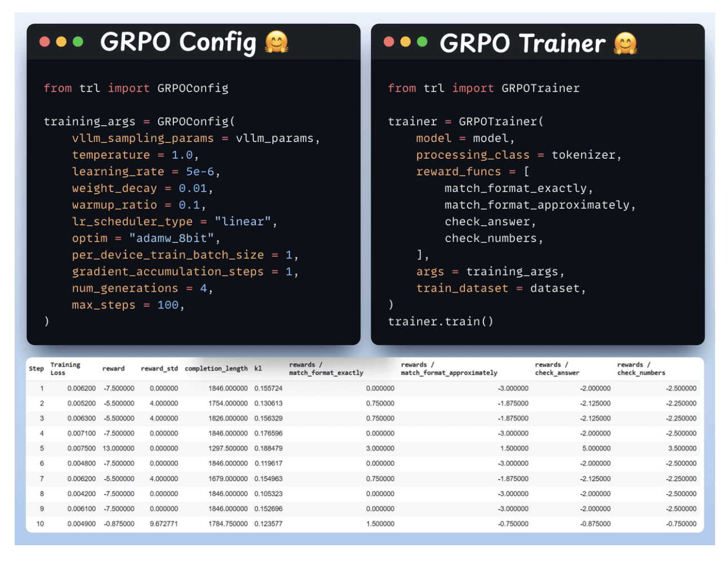Image resolution: width=728 pixels, height=561 pixels.
Task: Click trainer.train() in the Trainer code
Action: click(x=440, y=322)
